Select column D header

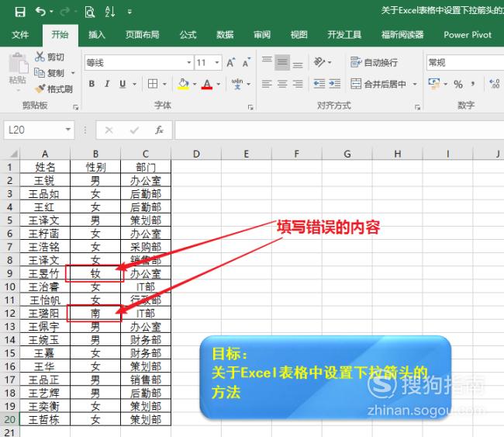(x=196, y=154)
